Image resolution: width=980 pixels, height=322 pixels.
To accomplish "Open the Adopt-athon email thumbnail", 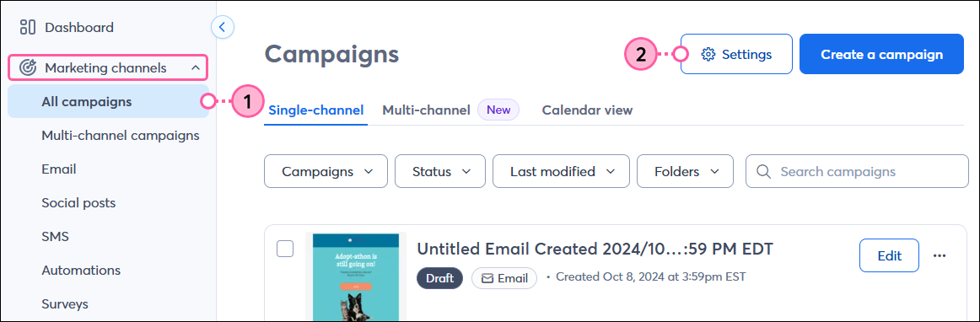I will [x=356, y=276].
